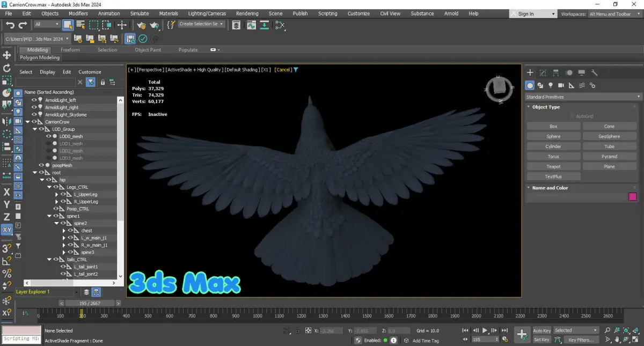The image size is (644, 346).
Task: Toggle Auto Key animation mode
Action: 541,330
